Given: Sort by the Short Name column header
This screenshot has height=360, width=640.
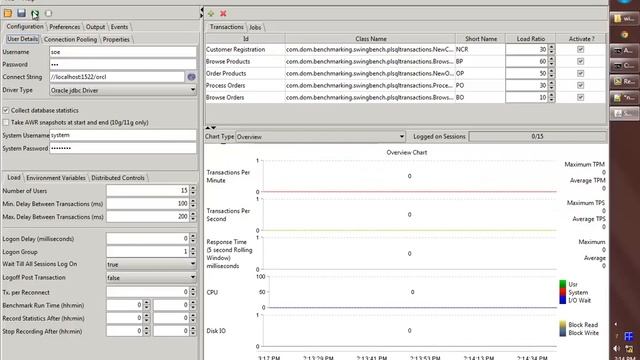Looking at the screenshot, I should point(481,39).
